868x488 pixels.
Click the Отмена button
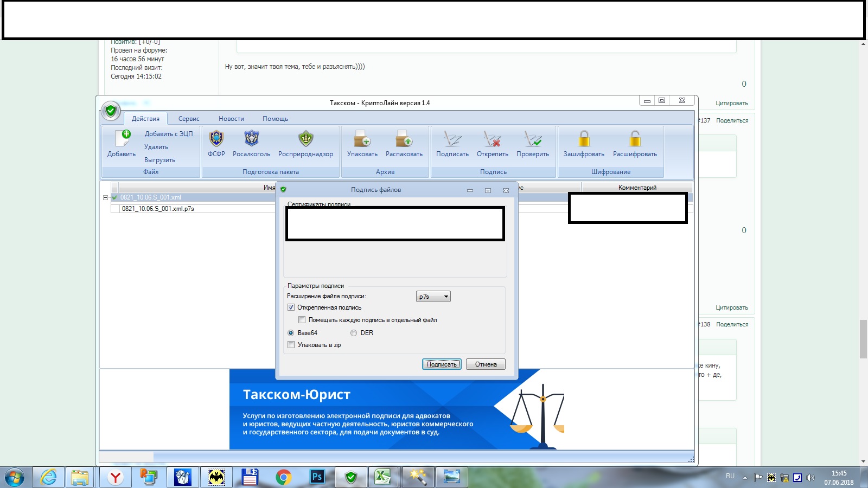coord(486,364)
